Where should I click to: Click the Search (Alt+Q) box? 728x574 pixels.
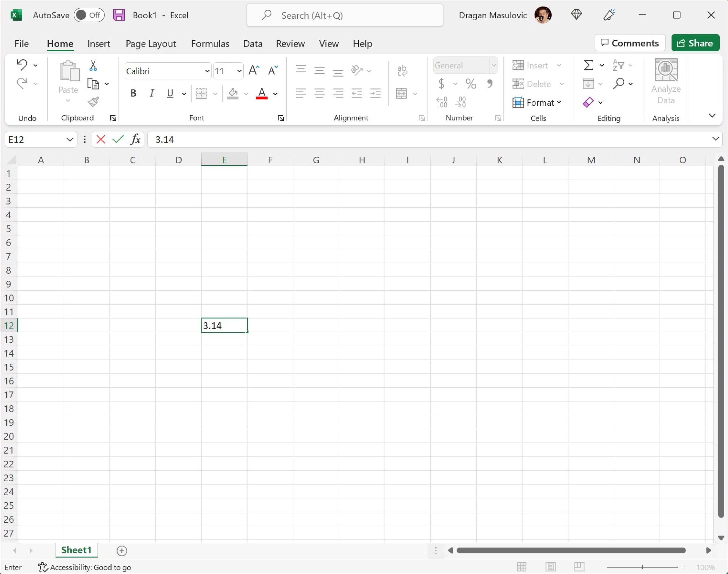tap(345, 15)
